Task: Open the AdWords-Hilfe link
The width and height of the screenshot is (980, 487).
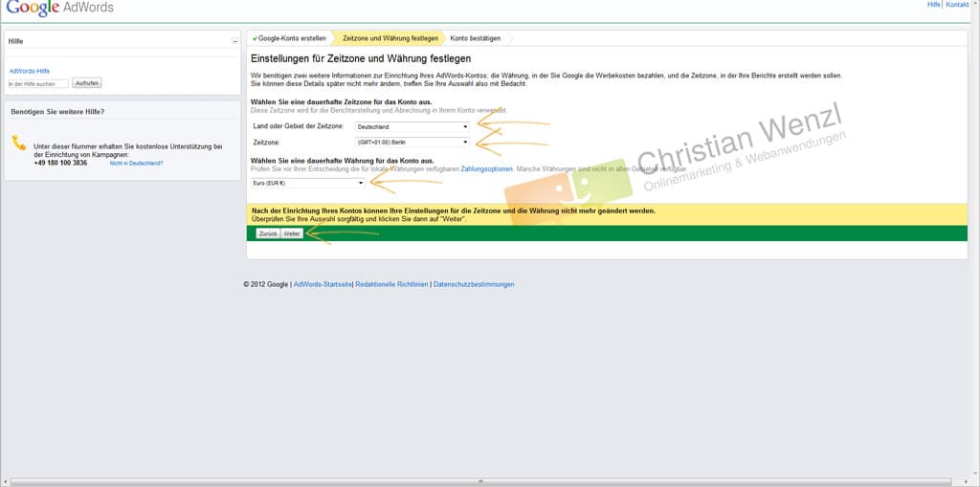Action: pyautogui.click(x=29, y=71)
